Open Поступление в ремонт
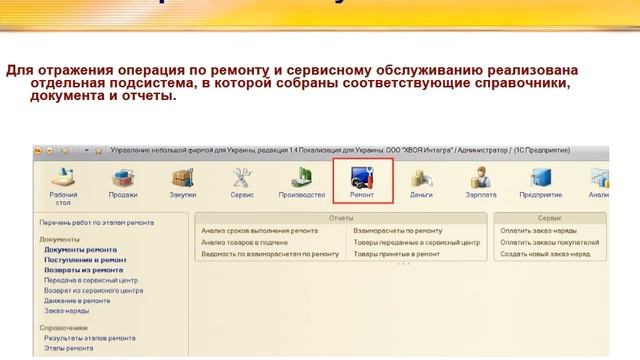The image size is (640, 360). 85,260
